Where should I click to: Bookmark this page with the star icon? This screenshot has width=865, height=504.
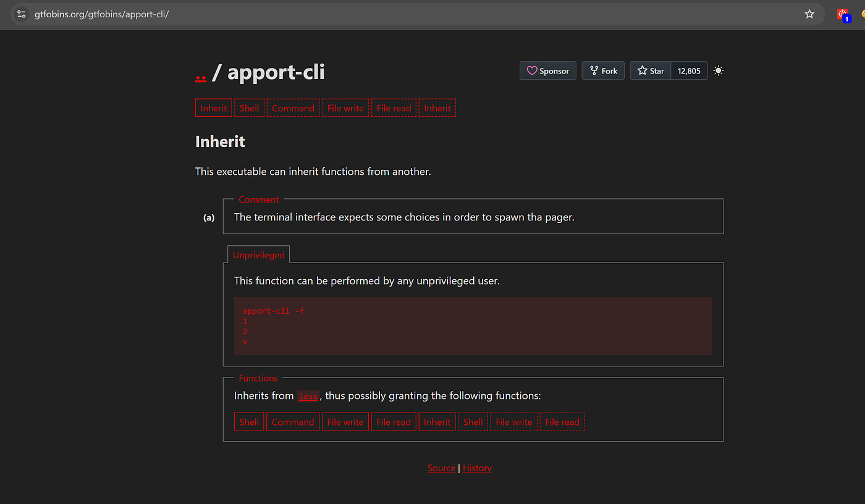click(x=809, y=14)
